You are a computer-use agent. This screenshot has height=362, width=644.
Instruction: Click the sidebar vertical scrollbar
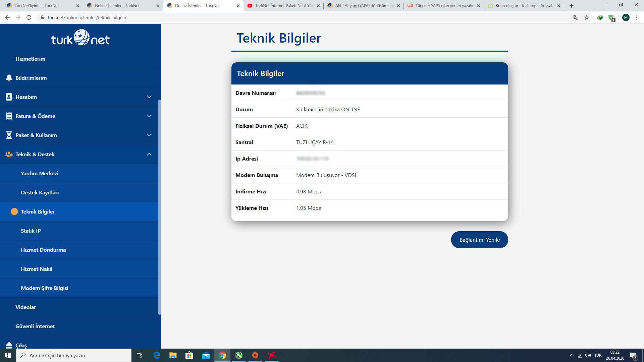click(x=160, y=208)
